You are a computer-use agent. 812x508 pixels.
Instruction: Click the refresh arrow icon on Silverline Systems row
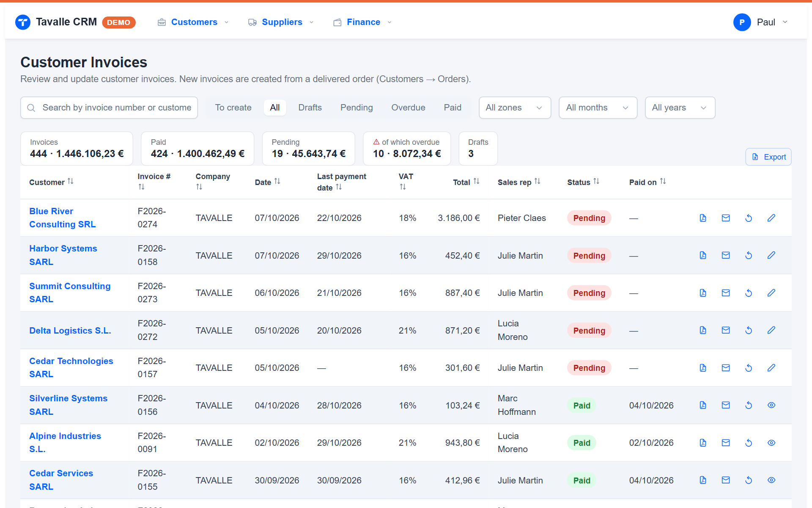tap(749, 405)
